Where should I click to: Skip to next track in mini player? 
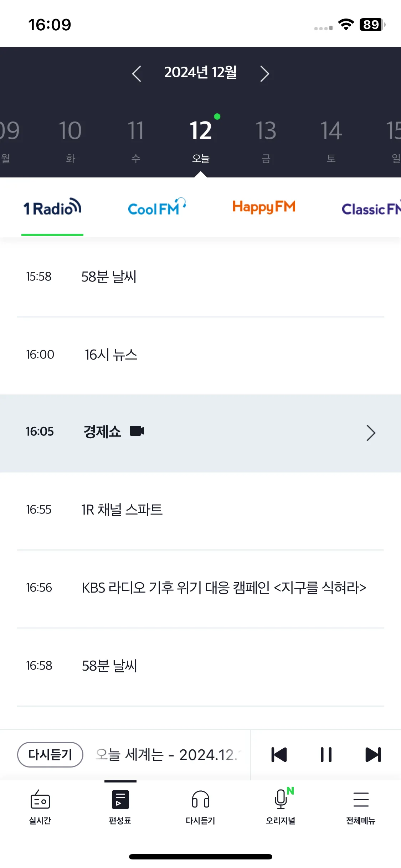click(x=373, y=755)
